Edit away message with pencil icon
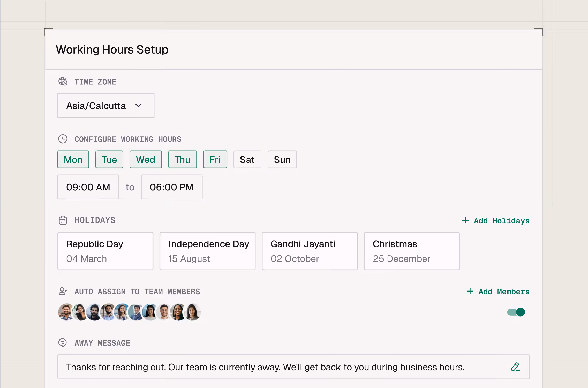The height and width of the screenshot is (388, 588). coord(515,367)
